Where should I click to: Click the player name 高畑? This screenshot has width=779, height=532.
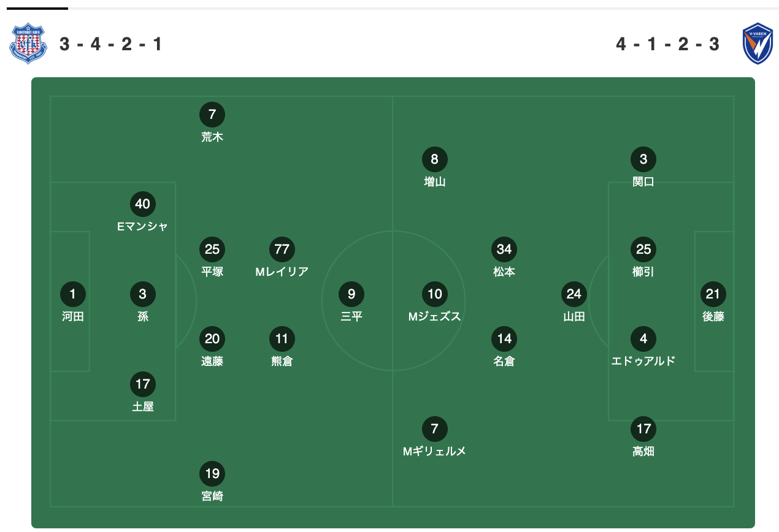(x=643, y=451)
